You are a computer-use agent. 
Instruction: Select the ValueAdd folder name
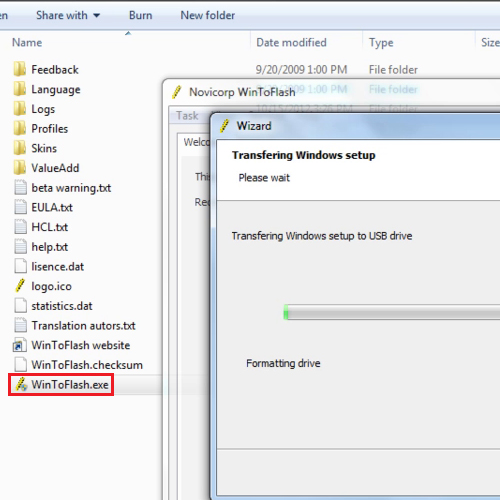pos(55,168)
